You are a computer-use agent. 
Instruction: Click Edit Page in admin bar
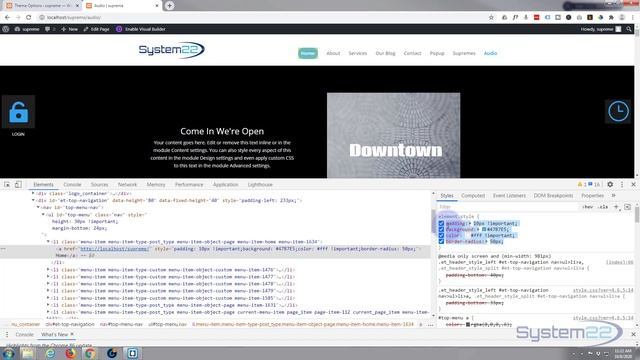pyautogui.click(x=96, y=29)
